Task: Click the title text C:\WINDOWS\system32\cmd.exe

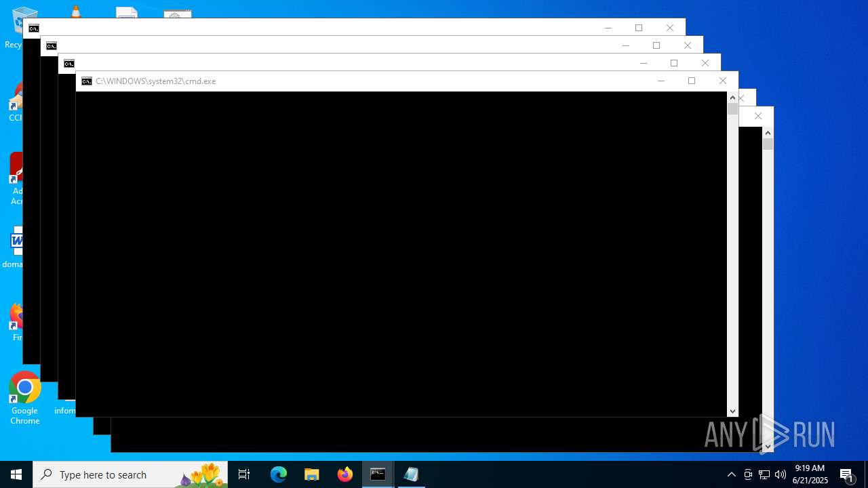Action: 156,81
